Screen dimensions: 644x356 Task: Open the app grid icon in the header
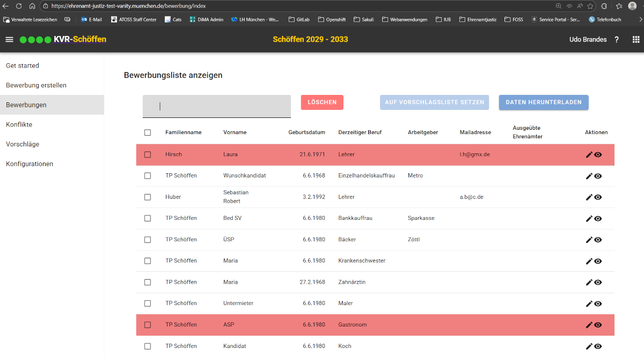coord(635,39)
